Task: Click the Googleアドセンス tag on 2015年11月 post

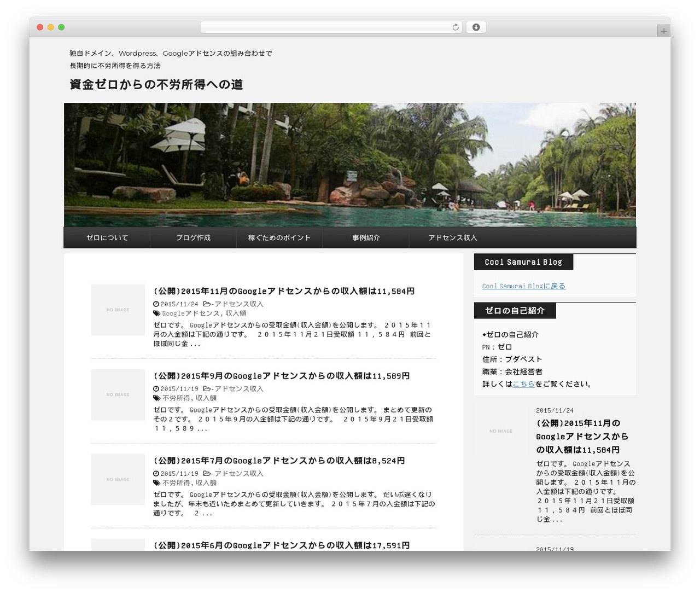Action: pyautogui.click(x=191, y=313)
